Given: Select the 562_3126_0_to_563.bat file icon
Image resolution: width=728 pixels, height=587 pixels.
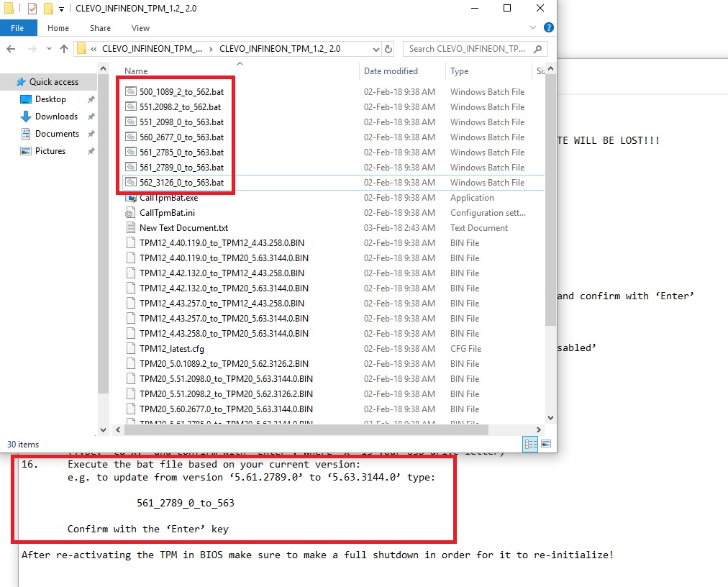Looking at the screenshot, I should tap(131, 182).
